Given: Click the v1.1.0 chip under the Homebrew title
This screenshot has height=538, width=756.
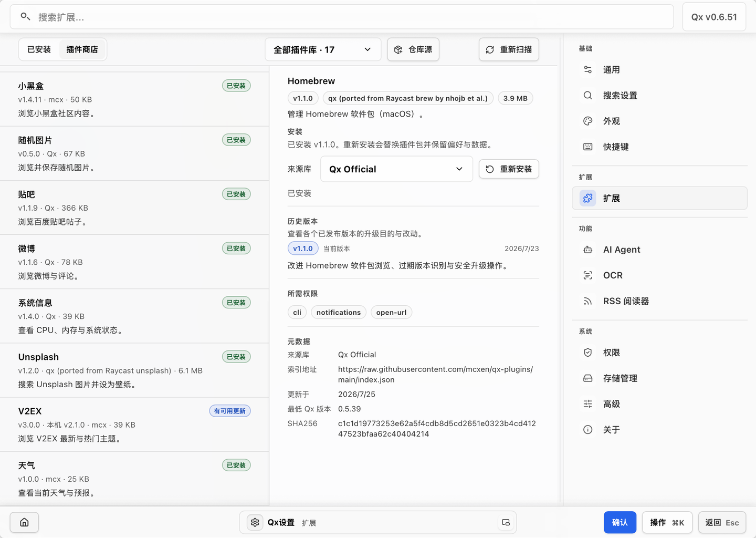Looking at the screenshot, I should [x=303, y=98].
